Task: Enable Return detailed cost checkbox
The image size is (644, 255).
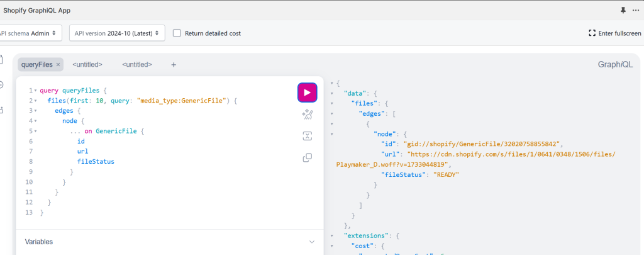Action: click(x=177, y=33)
